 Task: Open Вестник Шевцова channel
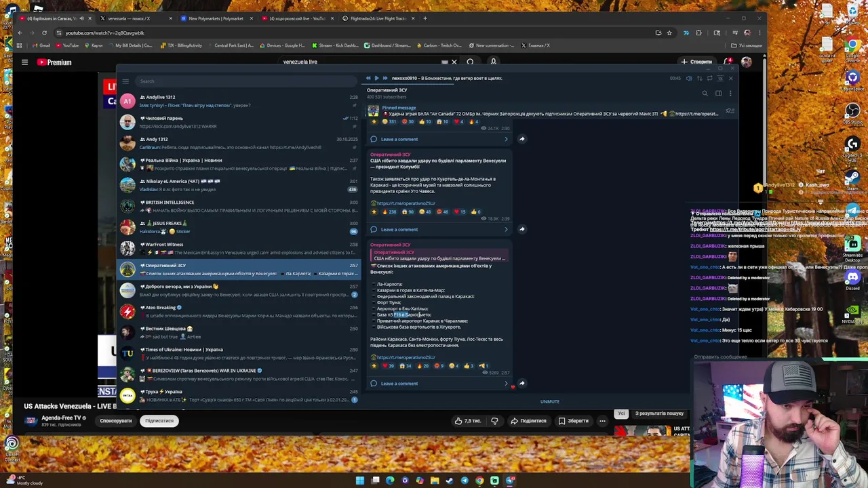coord(237,332)
